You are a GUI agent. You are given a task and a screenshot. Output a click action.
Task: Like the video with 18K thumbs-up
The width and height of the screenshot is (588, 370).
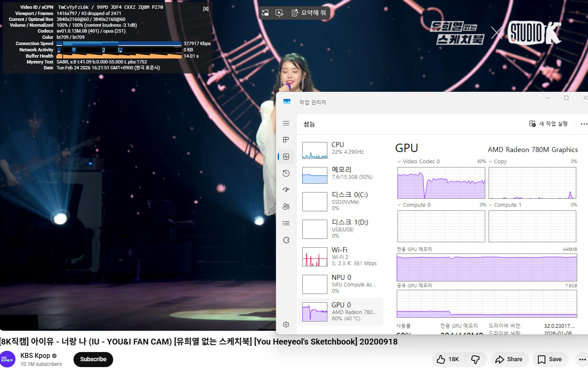448,359
